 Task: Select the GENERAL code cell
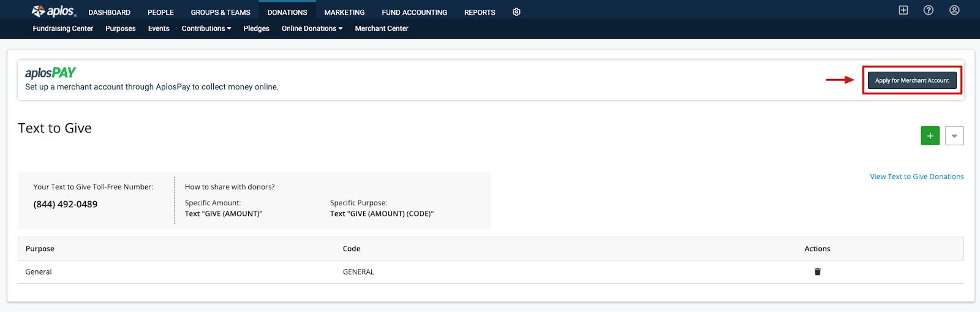click(x=358, y=272)
